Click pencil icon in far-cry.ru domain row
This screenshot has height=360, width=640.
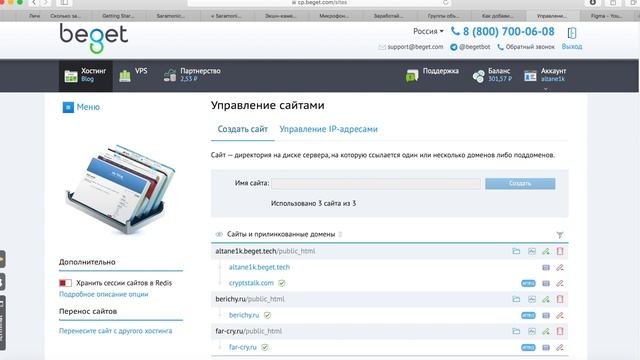click(560, 348)
